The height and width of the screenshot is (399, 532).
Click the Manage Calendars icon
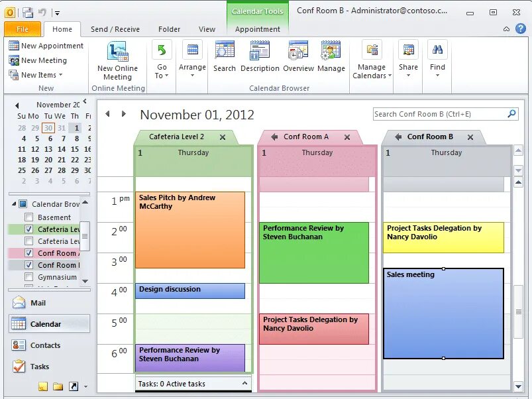coord(372,50)
